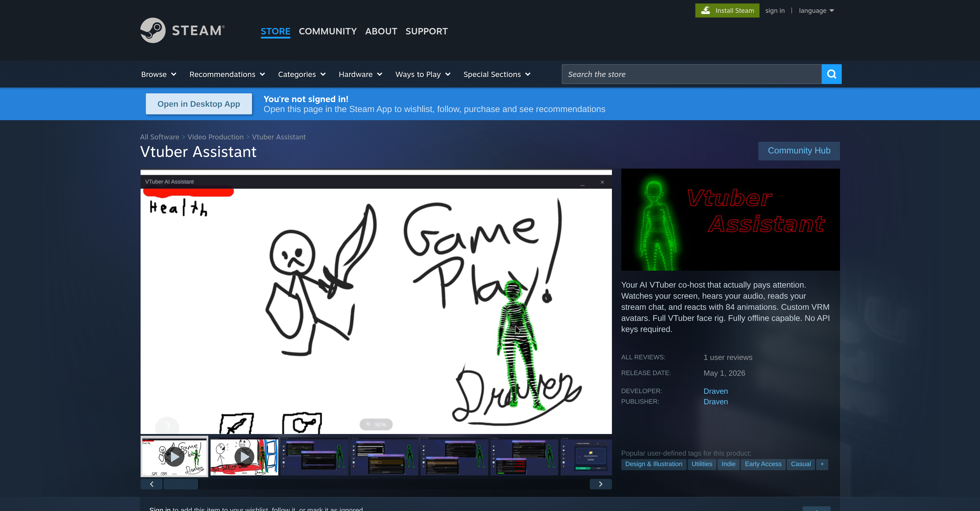
Task: Expand the Recommendations dropdown
Action: [227, 75]
